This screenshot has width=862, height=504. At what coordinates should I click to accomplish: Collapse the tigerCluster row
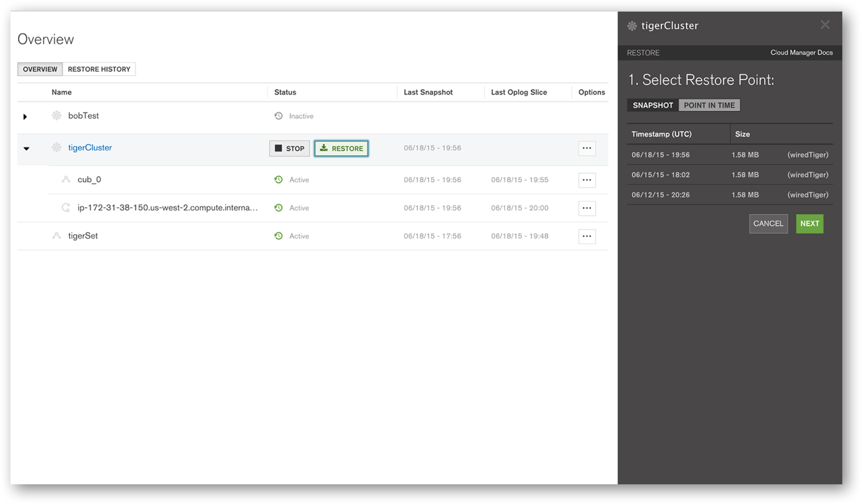pos(26,148)
